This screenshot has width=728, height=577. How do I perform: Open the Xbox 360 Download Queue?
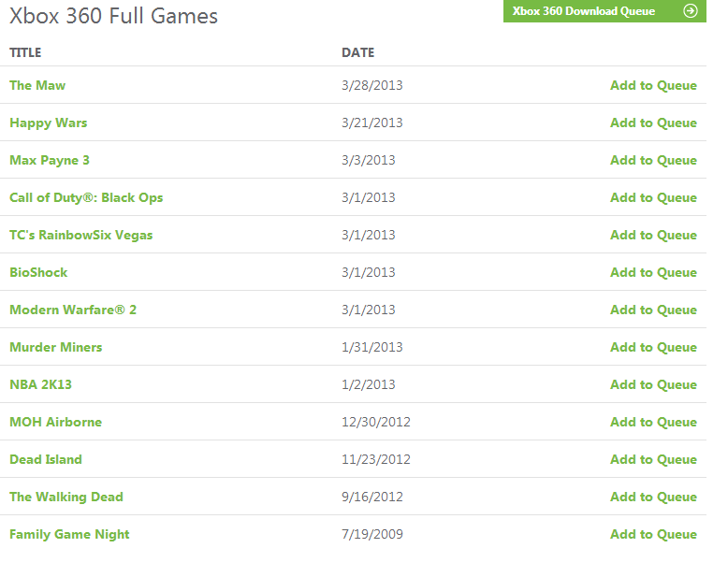click(x=604, y=10)
